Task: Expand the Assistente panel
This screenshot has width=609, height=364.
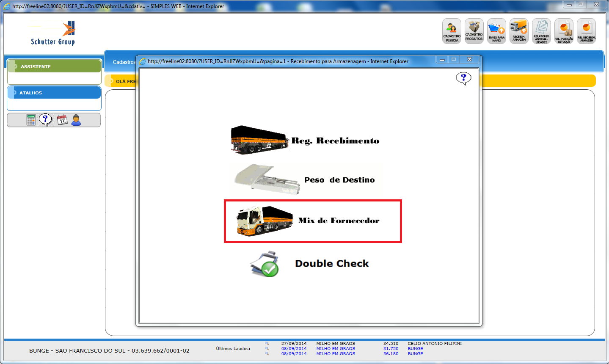Action: coord(54,66)
